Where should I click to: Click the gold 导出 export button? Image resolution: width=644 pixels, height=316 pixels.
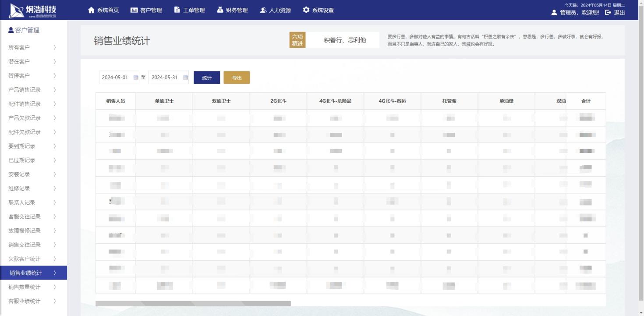point(237,78)
